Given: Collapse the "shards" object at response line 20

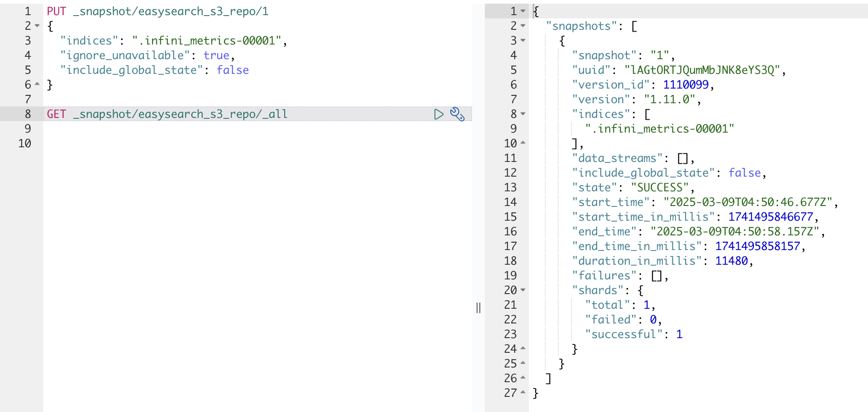Looking at the screenshot, I should click(x=523, y=290).
